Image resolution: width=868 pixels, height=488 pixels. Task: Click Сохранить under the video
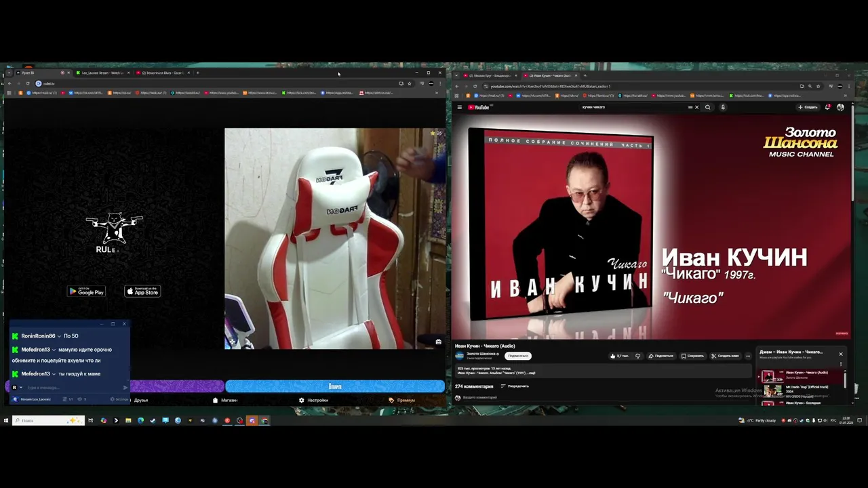coord(692,356)
